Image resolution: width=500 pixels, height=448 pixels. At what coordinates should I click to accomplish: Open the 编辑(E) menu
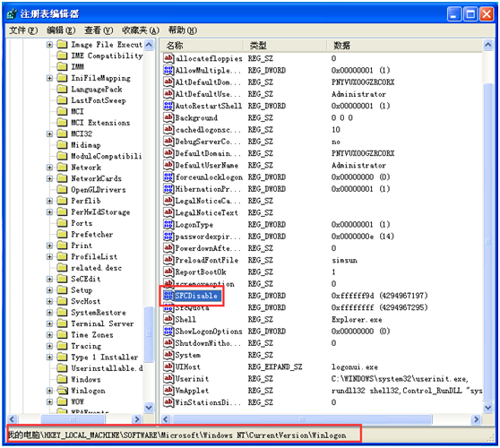[61, 30]
